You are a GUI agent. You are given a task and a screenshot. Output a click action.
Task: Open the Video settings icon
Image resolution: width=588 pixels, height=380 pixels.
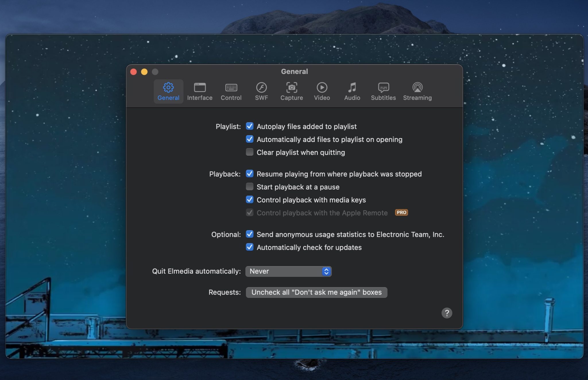tap(322, 91)
